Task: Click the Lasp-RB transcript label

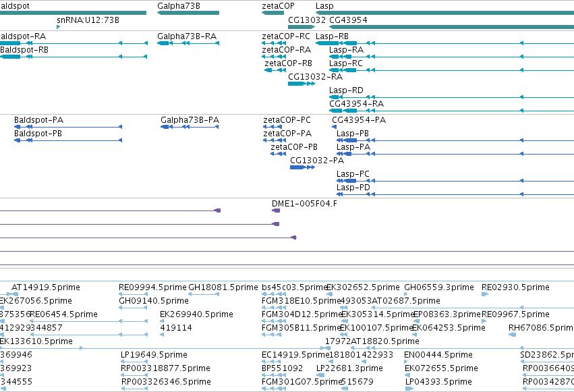Action: click(332, 36)
